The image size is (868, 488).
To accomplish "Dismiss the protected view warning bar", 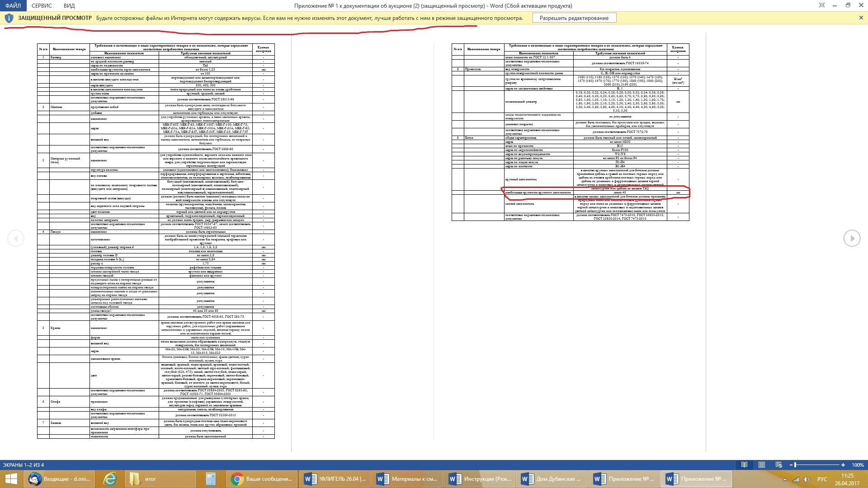I will (x=861, y=18).
